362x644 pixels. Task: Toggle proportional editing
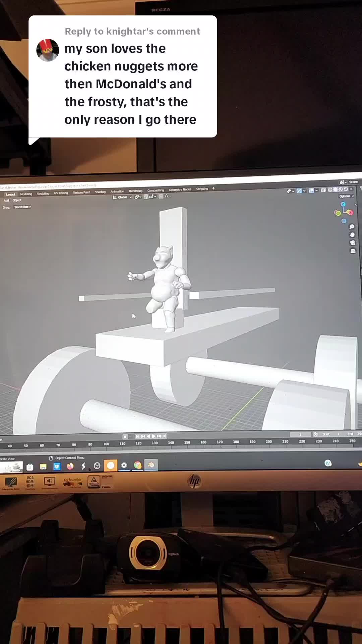tap(161, 196)
